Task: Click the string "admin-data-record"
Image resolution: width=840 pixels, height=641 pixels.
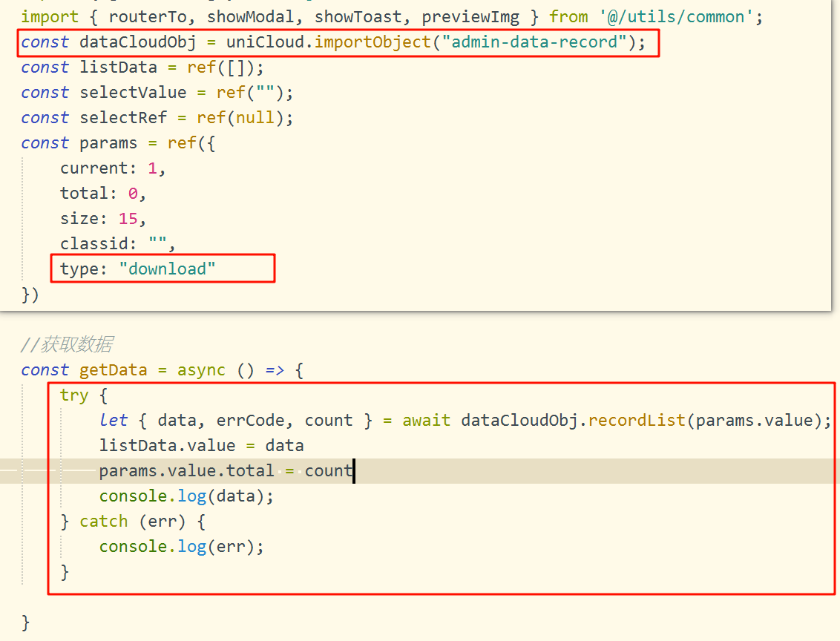Action: tap(534, 42)
